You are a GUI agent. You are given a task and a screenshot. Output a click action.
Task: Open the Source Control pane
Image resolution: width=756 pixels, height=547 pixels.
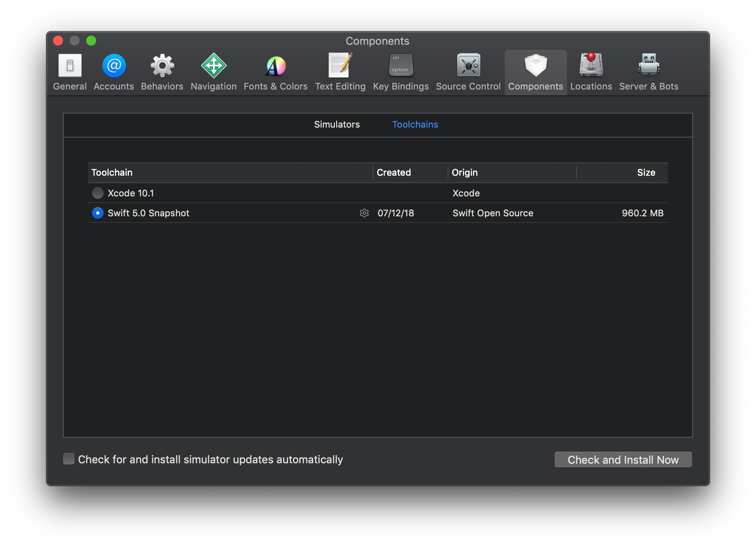click(x=468, y=72)
